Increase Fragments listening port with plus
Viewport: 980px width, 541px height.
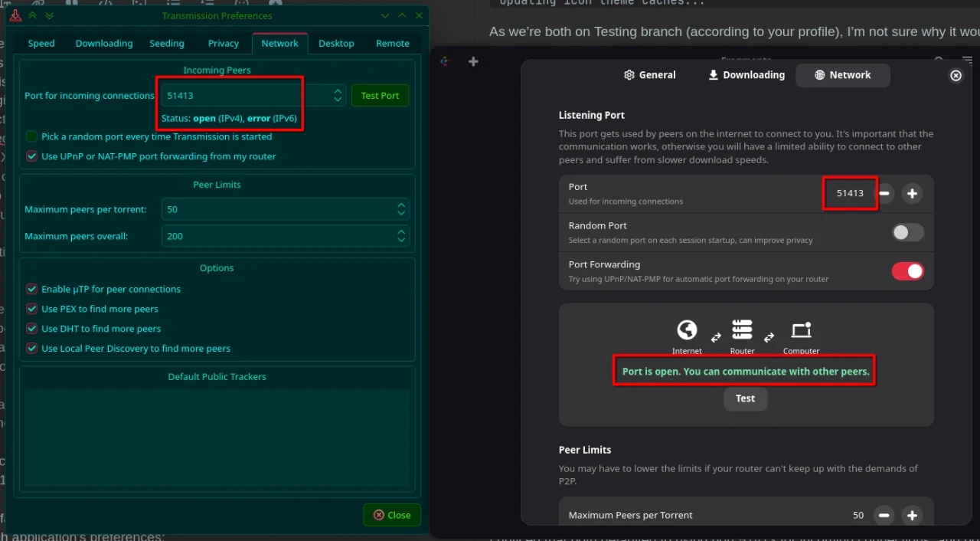[x=912, y=193]
